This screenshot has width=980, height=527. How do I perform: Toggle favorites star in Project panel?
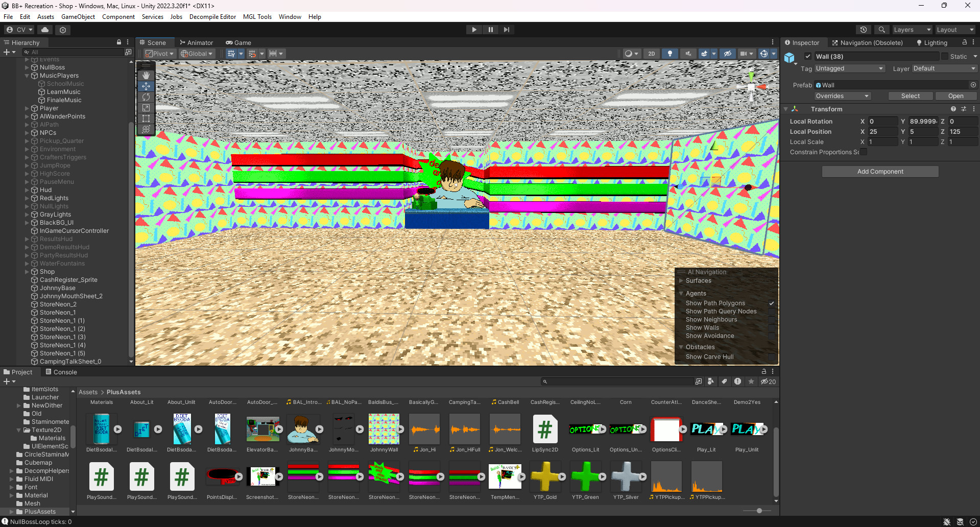tap(751, 381)
